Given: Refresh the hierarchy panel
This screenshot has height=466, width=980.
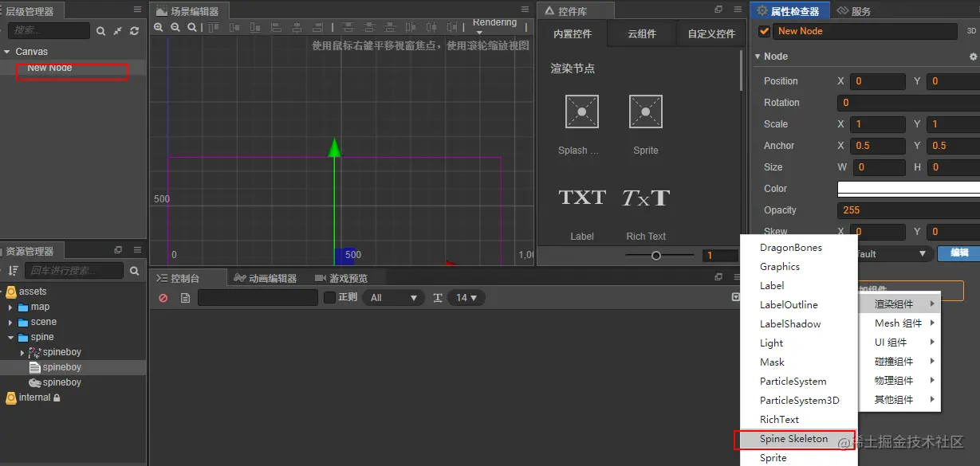Looking at the screenshot, I should [x=134, y=31].
